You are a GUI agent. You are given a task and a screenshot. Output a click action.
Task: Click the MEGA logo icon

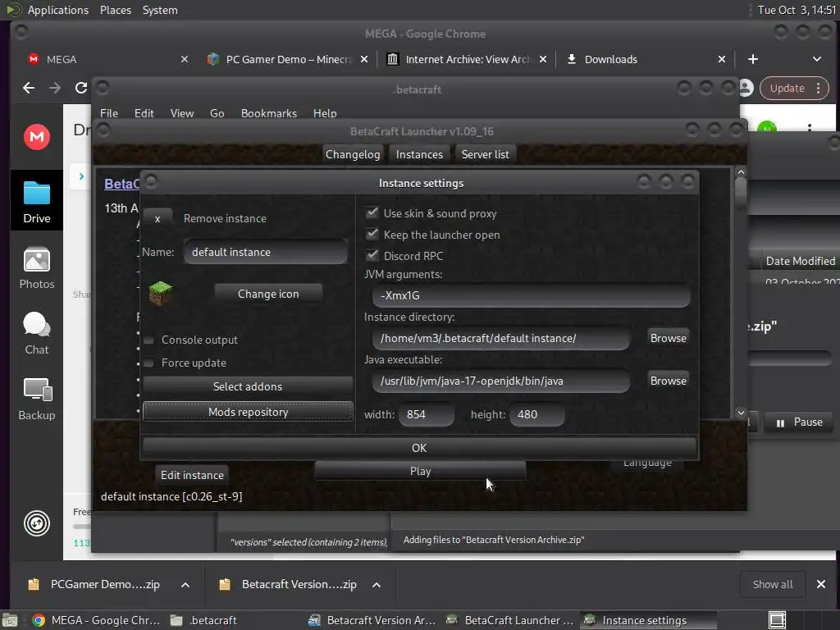pos(36,137)
